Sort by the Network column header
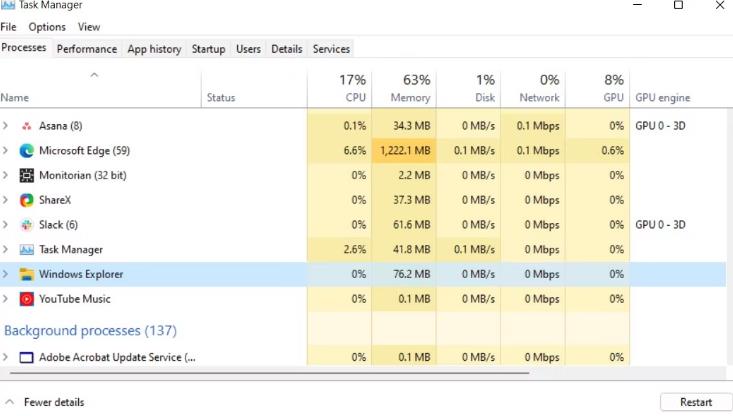The image size is (733, 416). click(x=533, y=89)
